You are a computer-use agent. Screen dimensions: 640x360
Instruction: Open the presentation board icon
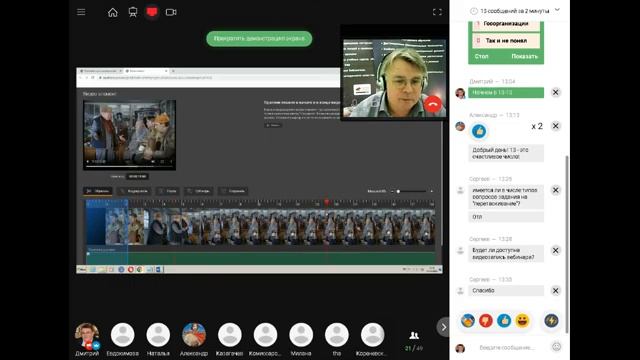[x=133, y=12]
